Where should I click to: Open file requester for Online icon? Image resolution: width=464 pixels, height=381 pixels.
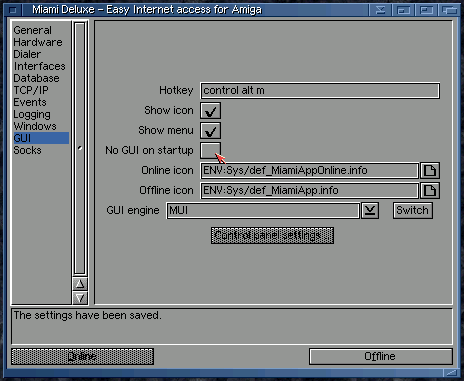[x=430, y=171]
